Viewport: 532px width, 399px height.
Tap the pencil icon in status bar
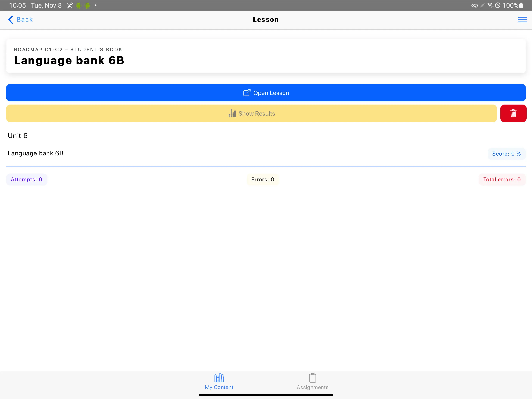482,5
